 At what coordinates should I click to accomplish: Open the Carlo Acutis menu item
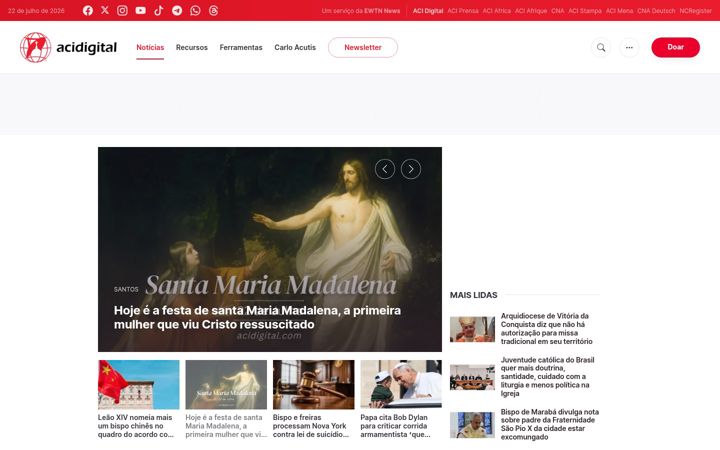[x=295, y=47]
